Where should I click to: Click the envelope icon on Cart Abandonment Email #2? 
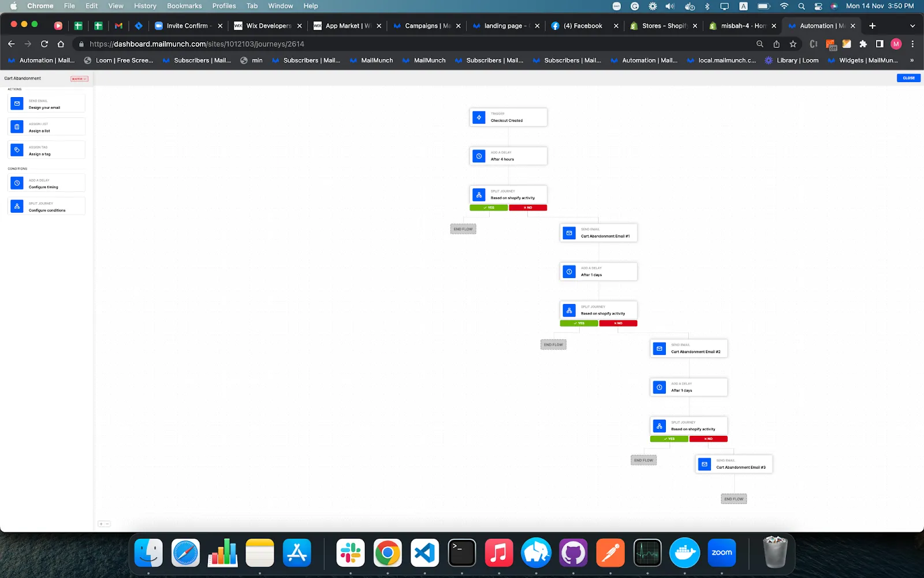pyautogui.click(x=659, y=349)
